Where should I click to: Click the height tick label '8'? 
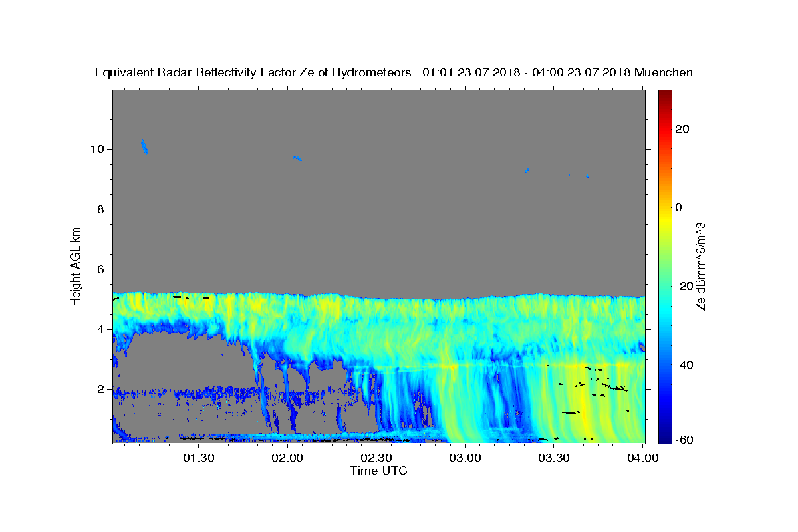click(102, 209)
